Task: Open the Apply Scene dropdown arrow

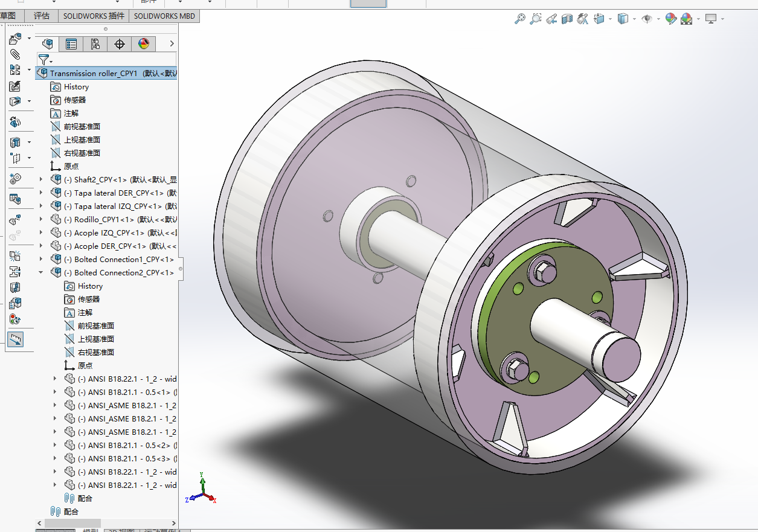Action: pyautogui.click(x=698, y=19)
